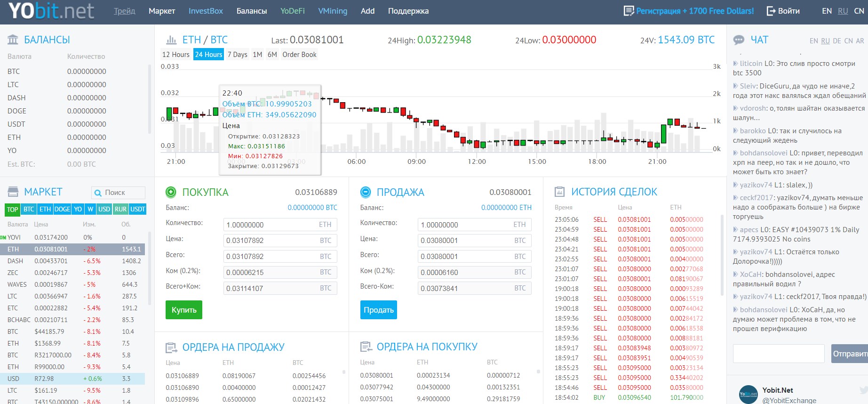Click the blue minus icon beside ПРОДАЖА
Screen dimensions: 868x404
[366, 192]
